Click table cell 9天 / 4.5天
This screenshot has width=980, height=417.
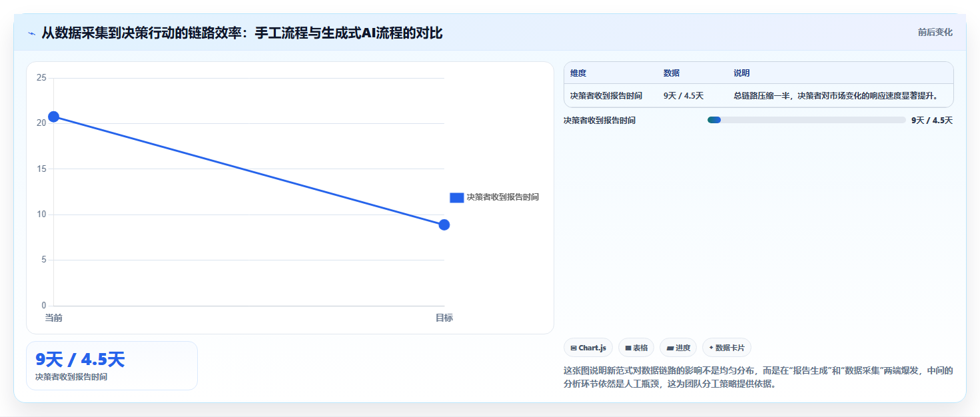tap(684, 96)
